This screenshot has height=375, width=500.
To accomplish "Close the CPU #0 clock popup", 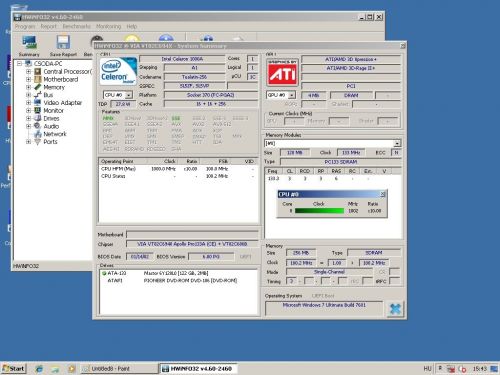I will pyautogui.click(x=383, y=194).
